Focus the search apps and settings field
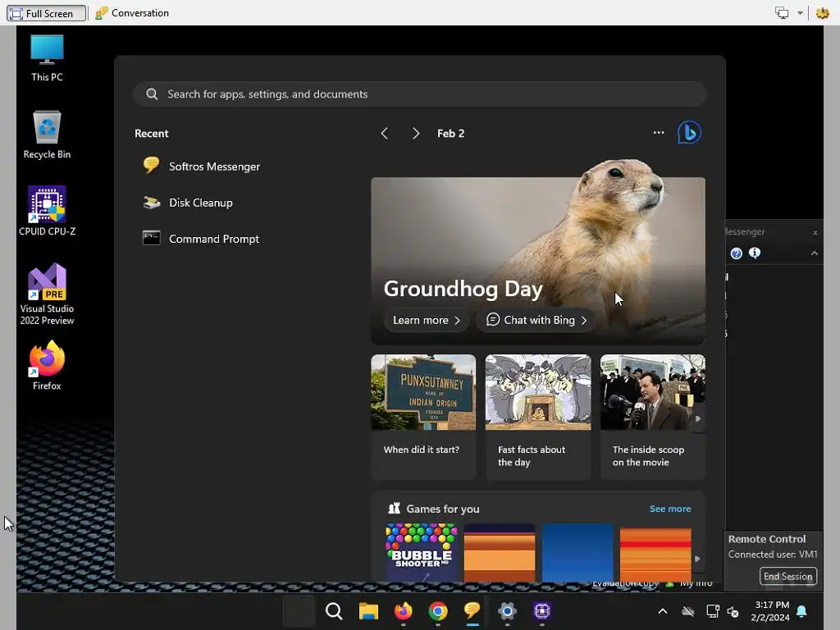This screenshot has height=630, width=840. pyautogui.click(x=419, y=94)
